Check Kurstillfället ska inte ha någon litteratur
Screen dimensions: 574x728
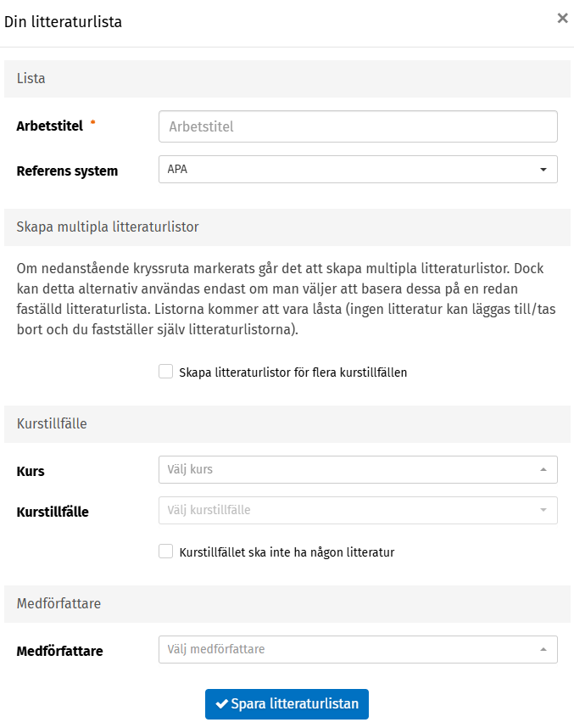[165, 550]
